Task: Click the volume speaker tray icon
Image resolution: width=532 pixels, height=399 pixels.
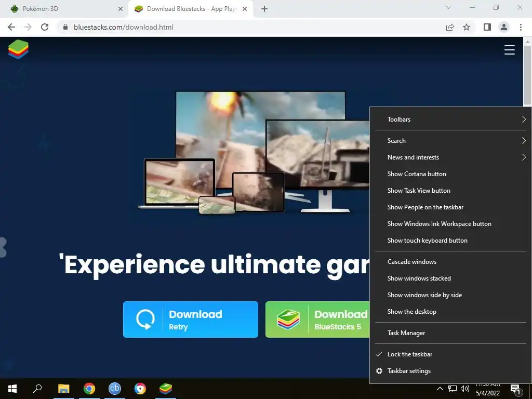Action: click(465, 389)
